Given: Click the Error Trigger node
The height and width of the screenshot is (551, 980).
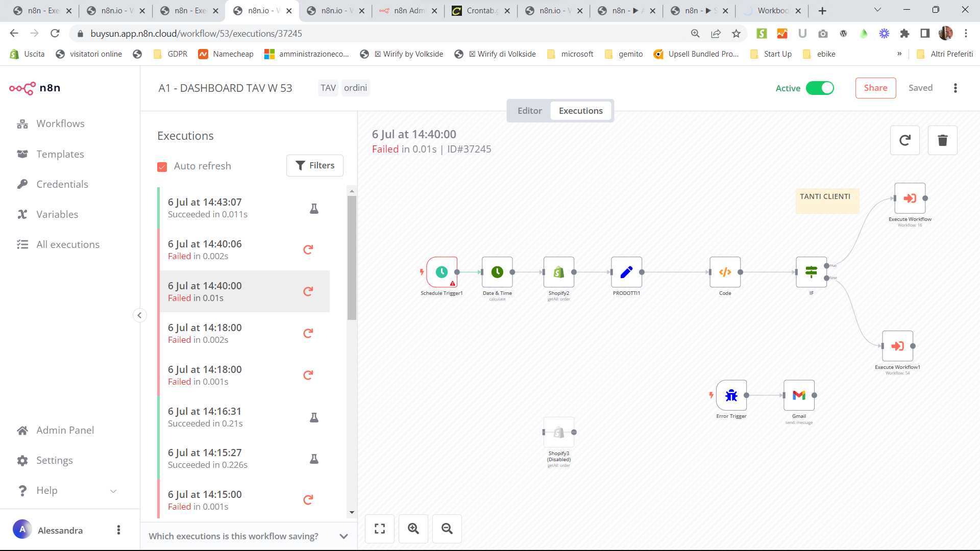Looking at the screenshot, I should coord(731,395).
